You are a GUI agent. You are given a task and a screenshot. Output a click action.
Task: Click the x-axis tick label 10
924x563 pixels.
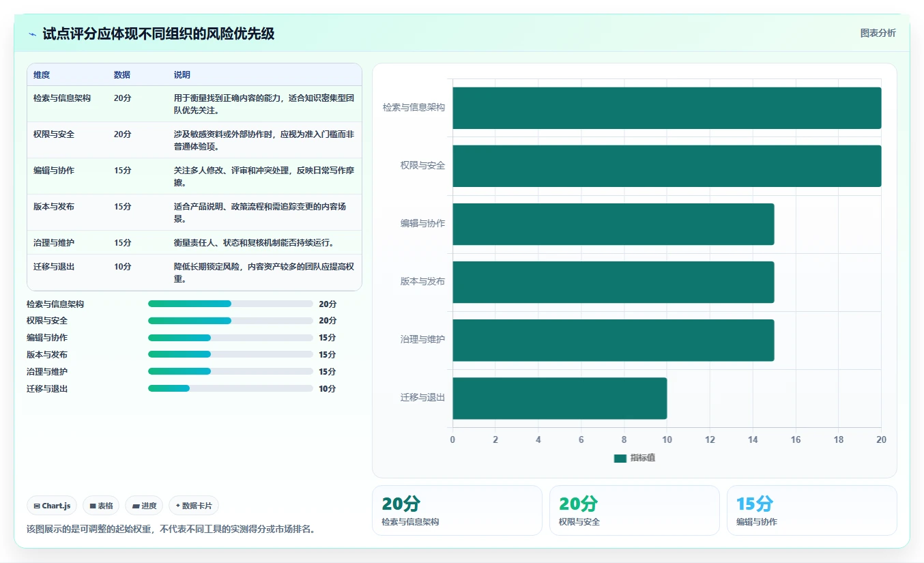667,440
